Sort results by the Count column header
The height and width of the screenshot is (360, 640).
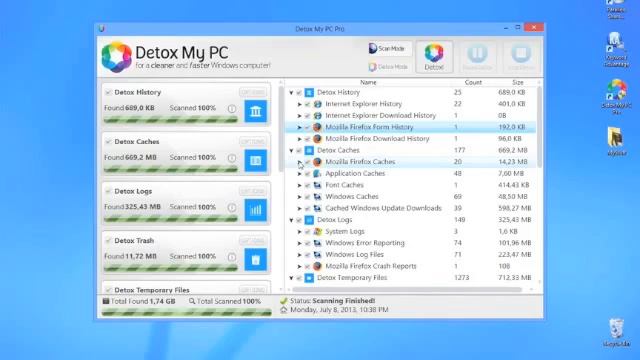pyautogui.click(x=473, y=82)
